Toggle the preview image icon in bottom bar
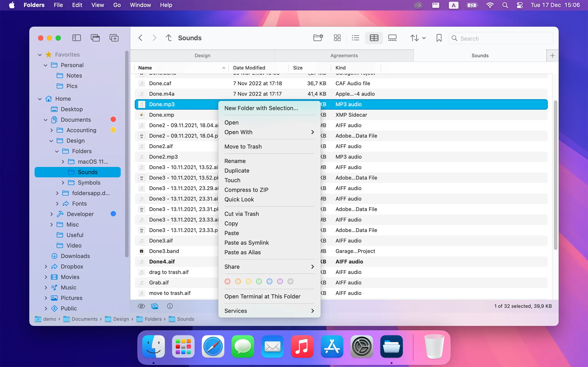 155,306
